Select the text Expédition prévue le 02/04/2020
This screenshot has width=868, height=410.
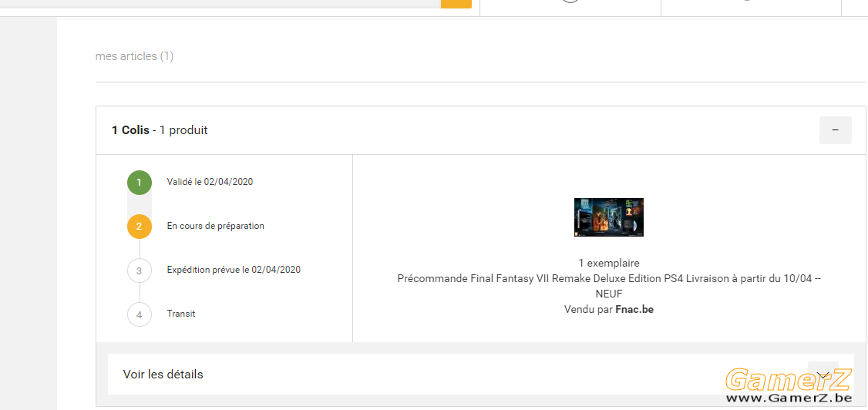pyautogui.click(x=234, y=270)
